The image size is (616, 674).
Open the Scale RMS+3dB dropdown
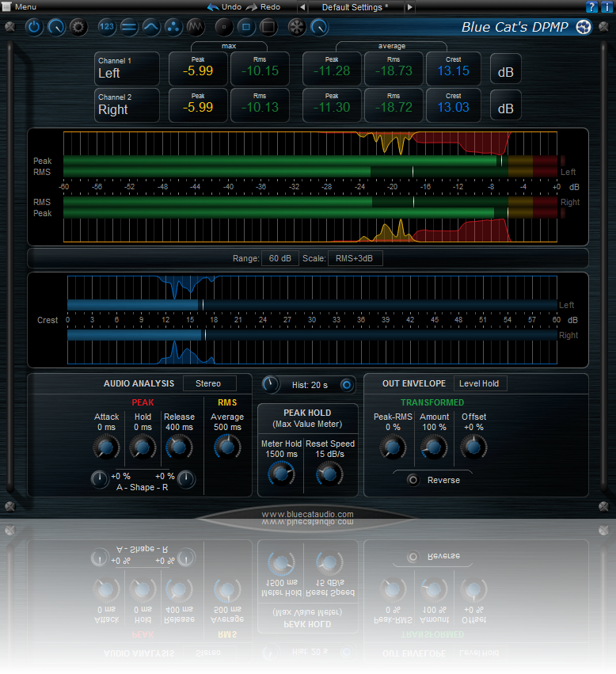tap(352, 258)
